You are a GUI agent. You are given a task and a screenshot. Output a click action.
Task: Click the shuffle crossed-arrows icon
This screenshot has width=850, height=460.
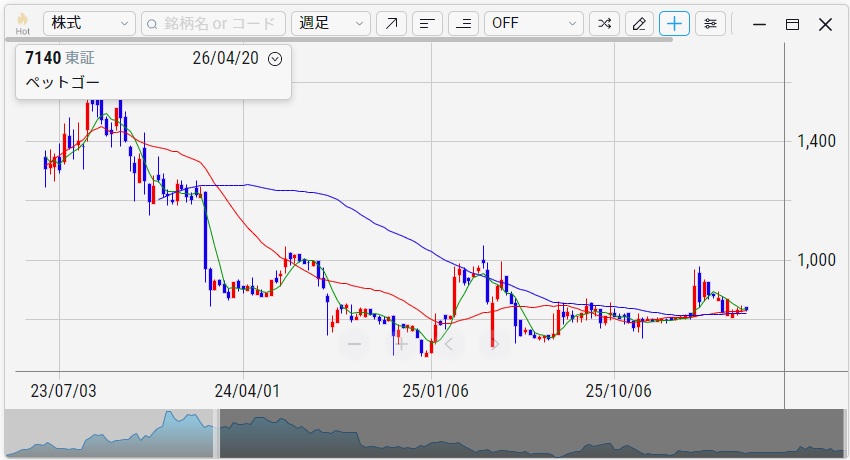(x=604, y=24)
